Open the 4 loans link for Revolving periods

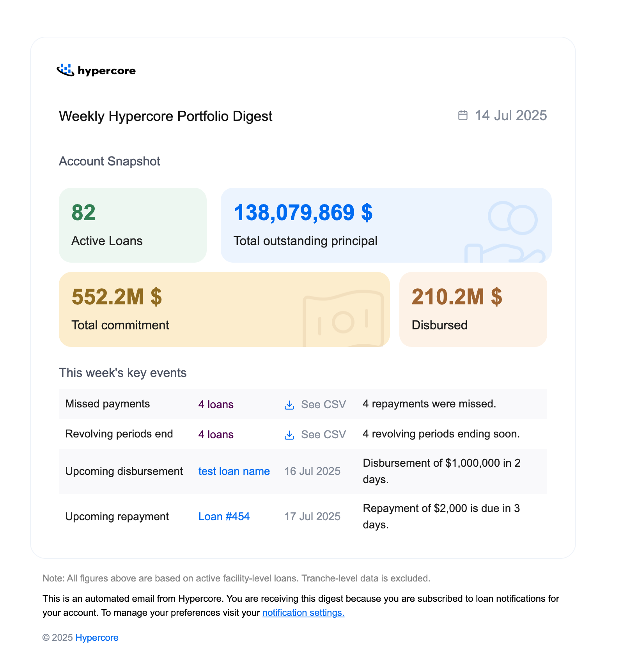216,435
